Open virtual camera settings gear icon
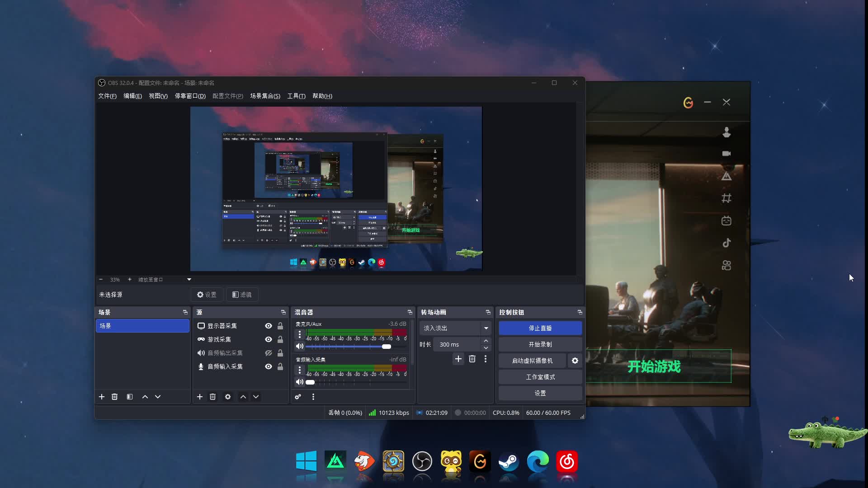The width and height of the screenshot is (868, 488). coord(575,361)
